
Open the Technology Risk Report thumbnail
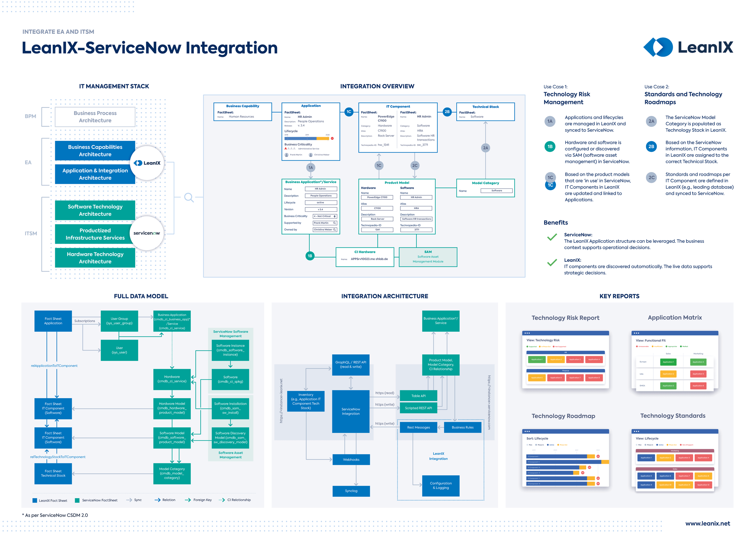click(x=566, y=360)
